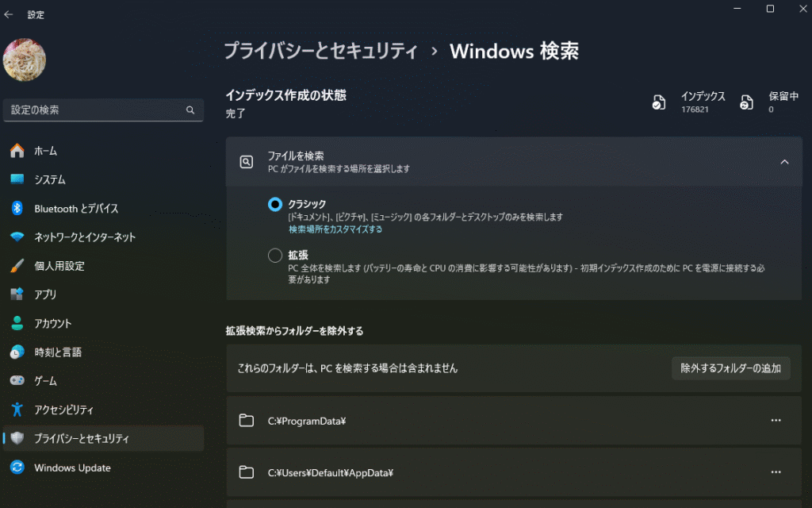This screenshot has height=508, width=812.
Task: Maximize the settings window
Action: point(770,9)
